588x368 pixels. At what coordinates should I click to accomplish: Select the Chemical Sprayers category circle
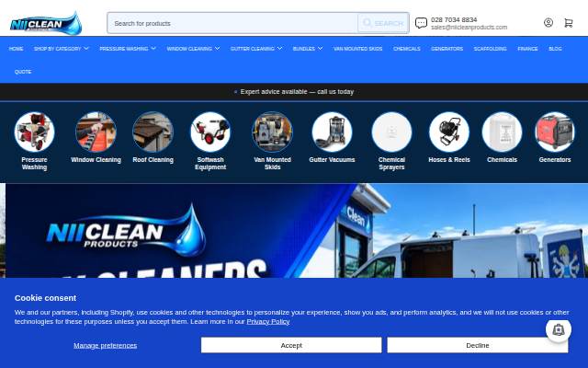point(391,132)
